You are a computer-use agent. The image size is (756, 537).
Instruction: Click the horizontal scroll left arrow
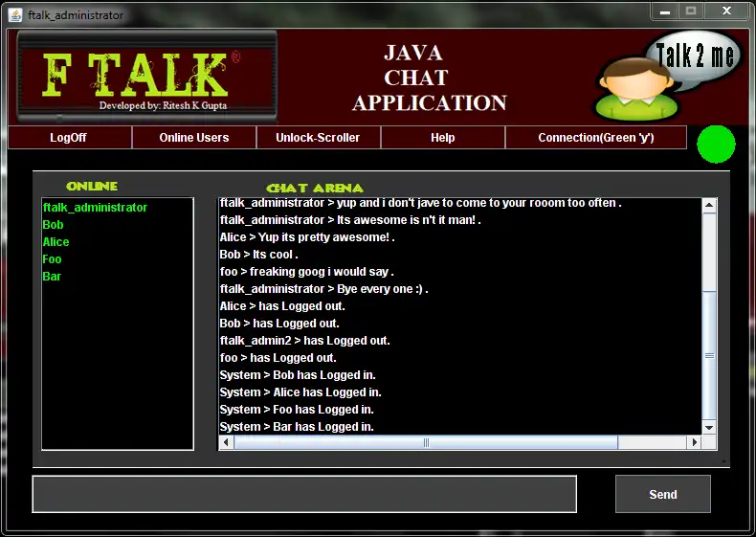[x=226, y=442]
